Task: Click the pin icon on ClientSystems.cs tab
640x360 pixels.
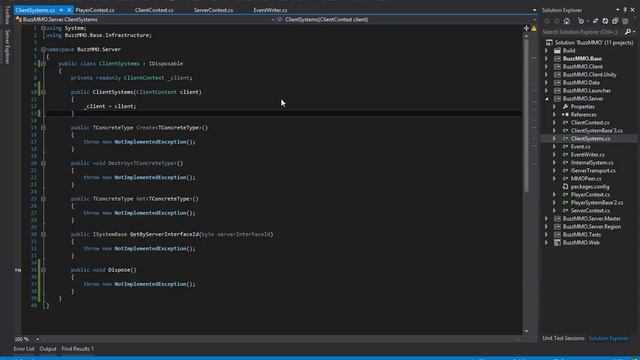Action: (x=61, y=10)
